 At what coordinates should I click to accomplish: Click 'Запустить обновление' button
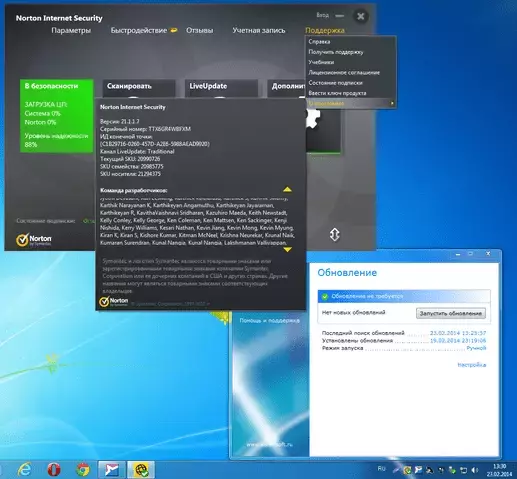click(451, 313)
